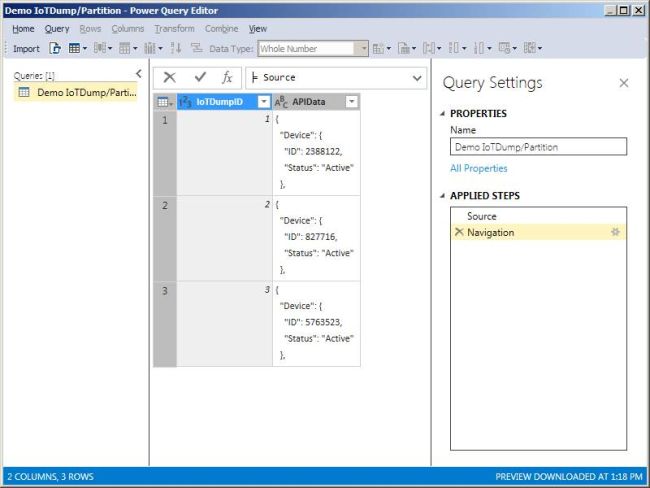Open the Combine menu

click(222, 29)
